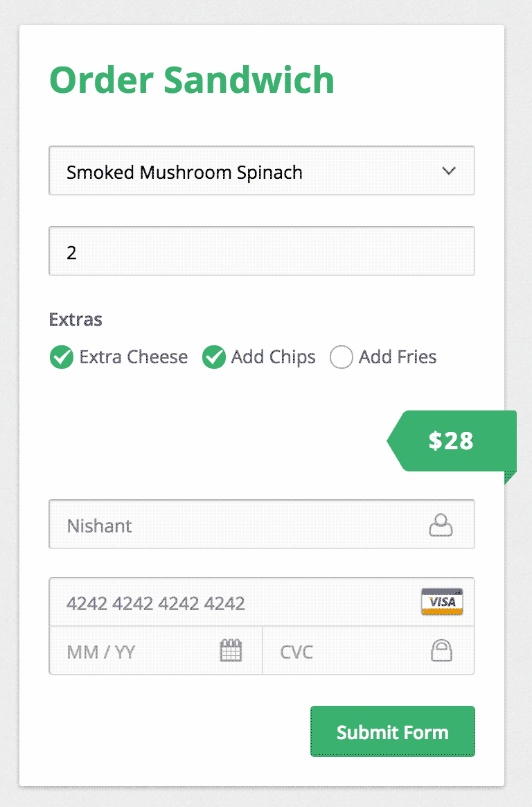
Task: Click the Add Chips label text
Action: [274, 357]
